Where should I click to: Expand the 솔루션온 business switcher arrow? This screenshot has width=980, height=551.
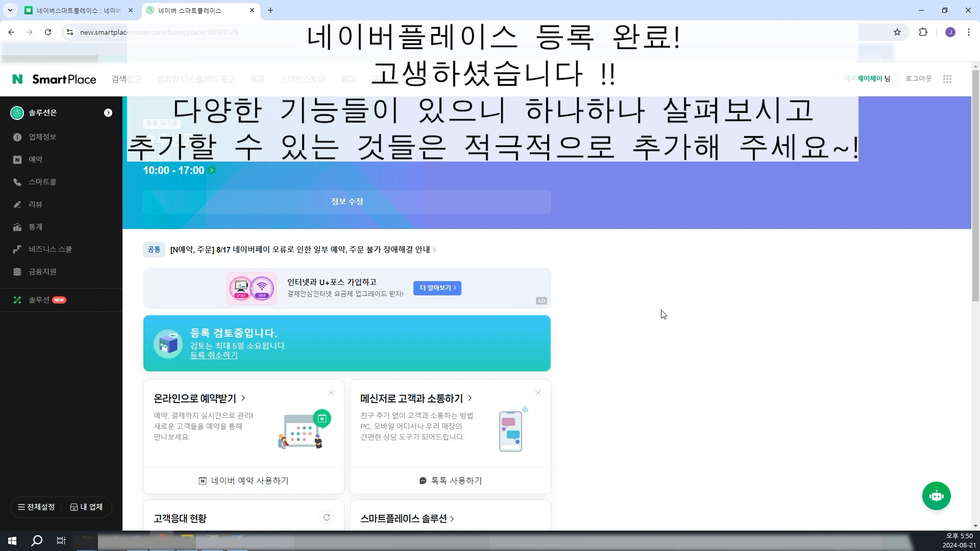(x=108, y=113)
